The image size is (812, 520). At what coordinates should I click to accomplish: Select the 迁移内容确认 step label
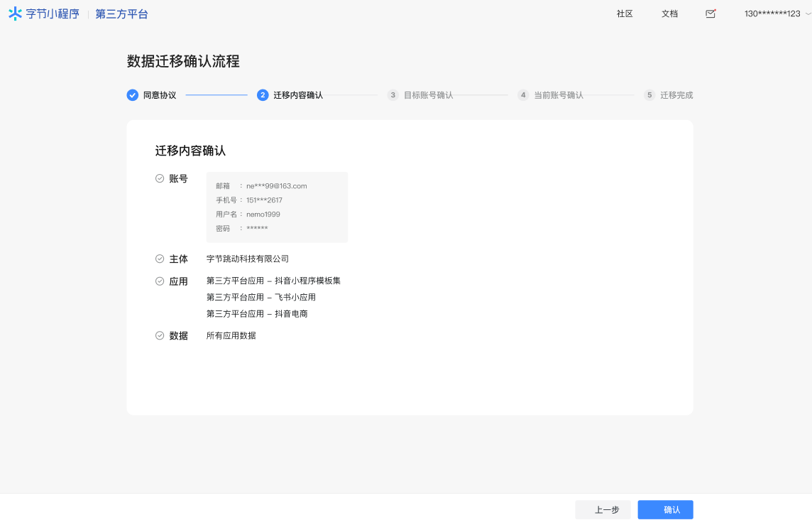[x=298, y=95]
